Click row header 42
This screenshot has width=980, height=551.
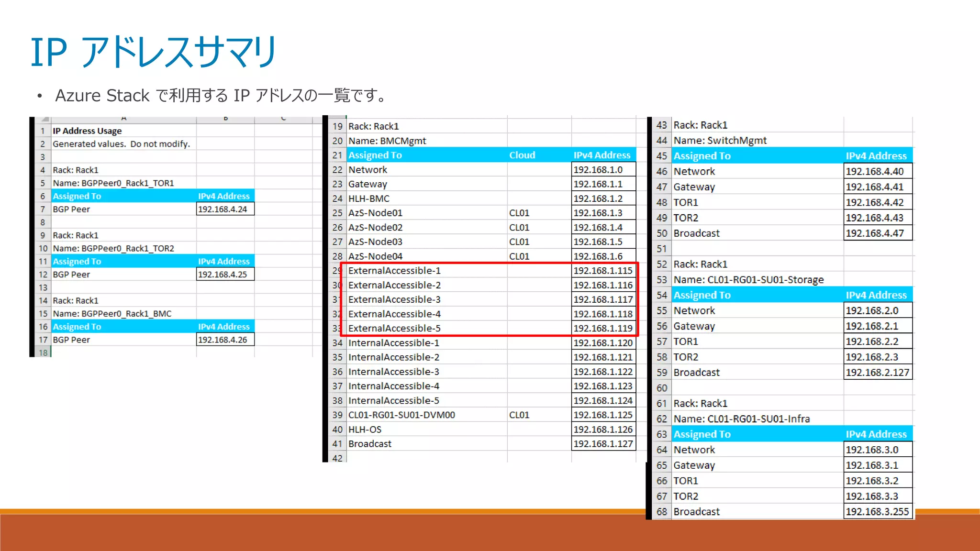click(337, 458)
